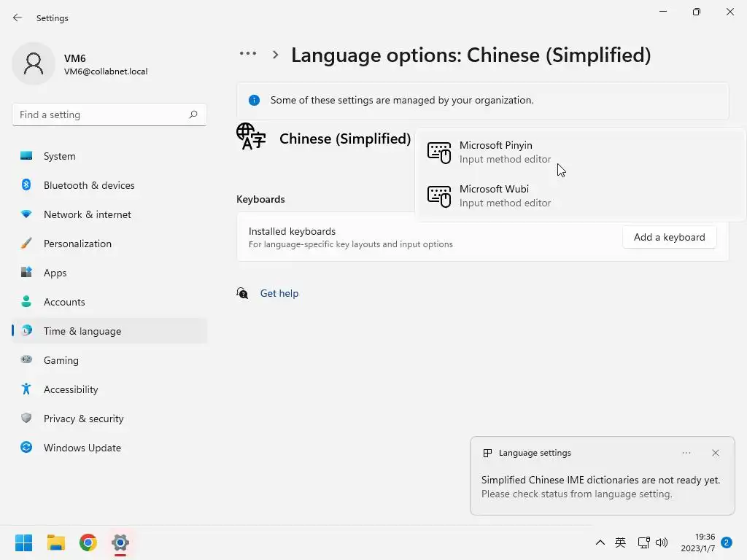Open Language settings notification options menu
The width and height of the screenshot is (747, 560).
coord(686,453)
